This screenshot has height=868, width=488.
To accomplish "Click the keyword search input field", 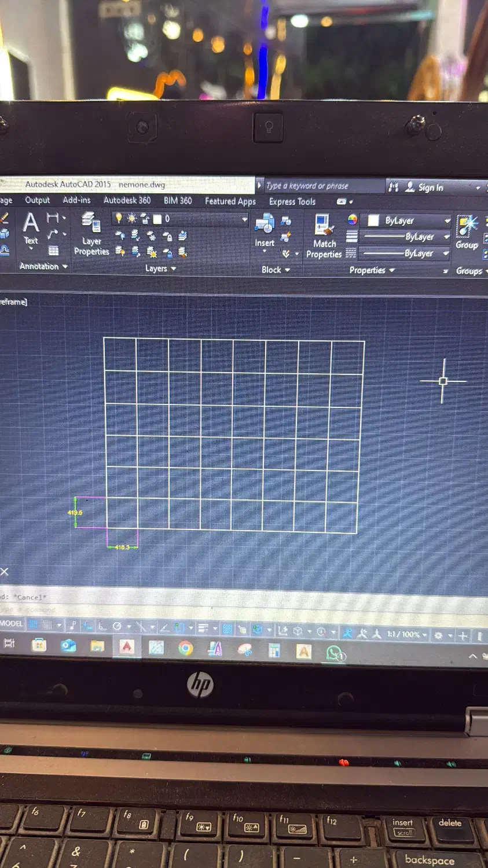I will click(321, 186).
